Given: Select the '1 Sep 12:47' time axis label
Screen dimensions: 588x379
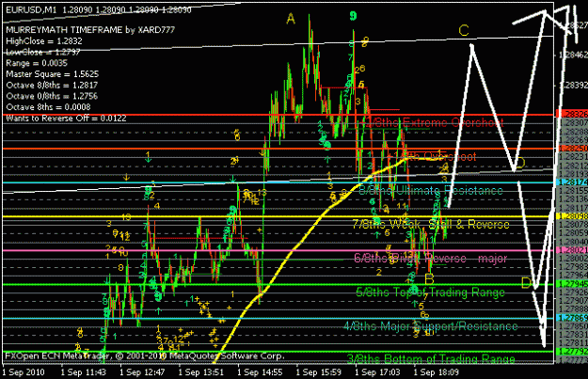Looking at the screenshot, I should tap(142, 372).
